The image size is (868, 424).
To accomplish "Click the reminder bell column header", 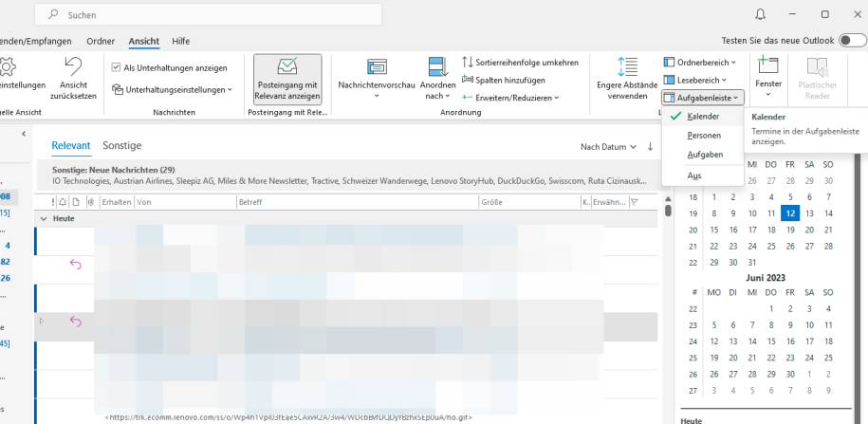I will tap(63, 203).
